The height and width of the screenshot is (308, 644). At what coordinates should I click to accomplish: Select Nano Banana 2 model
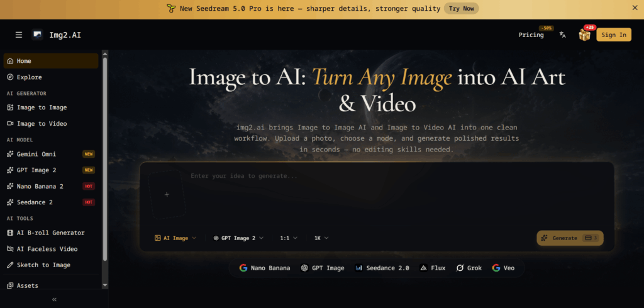pos(51,186)
